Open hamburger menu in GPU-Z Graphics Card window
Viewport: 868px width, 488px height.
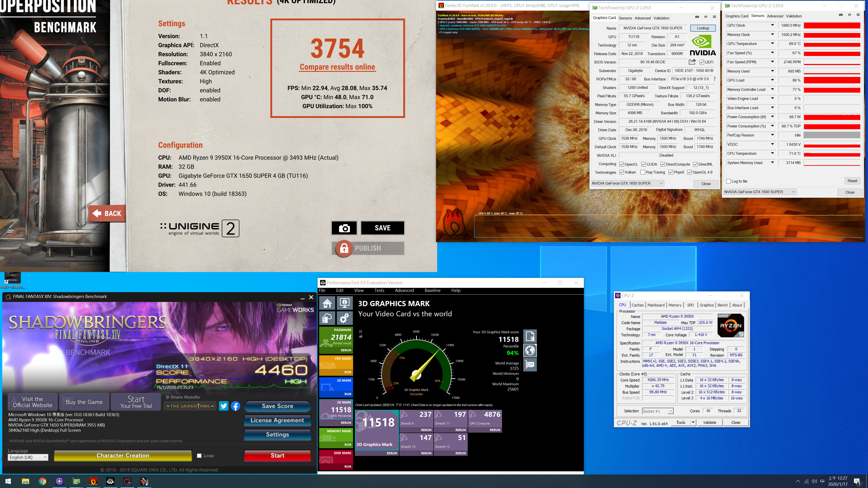tap(714, 17)
